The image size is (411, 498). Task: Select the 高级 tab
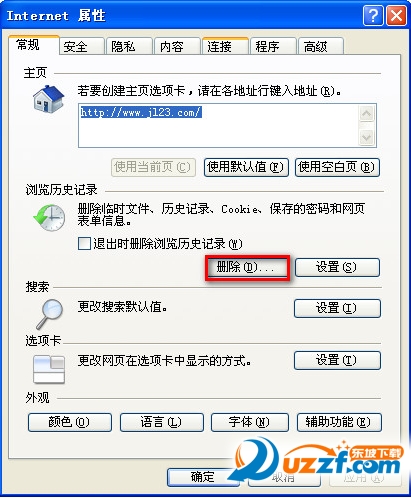coord(321,46)
